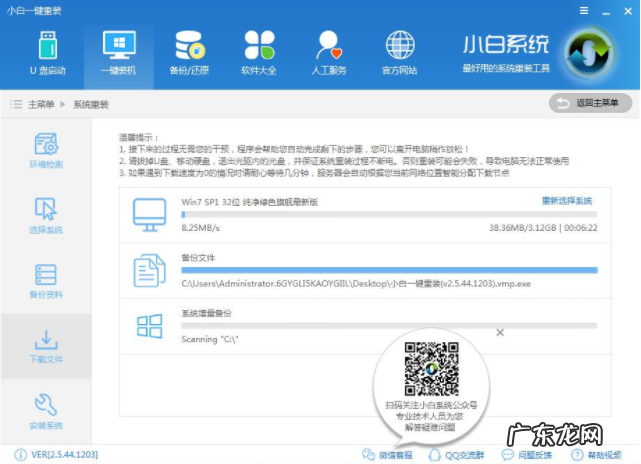Select the 下载文件 step
The height and width of the screenshot is (464, 641).
click(x=46, y=346)
